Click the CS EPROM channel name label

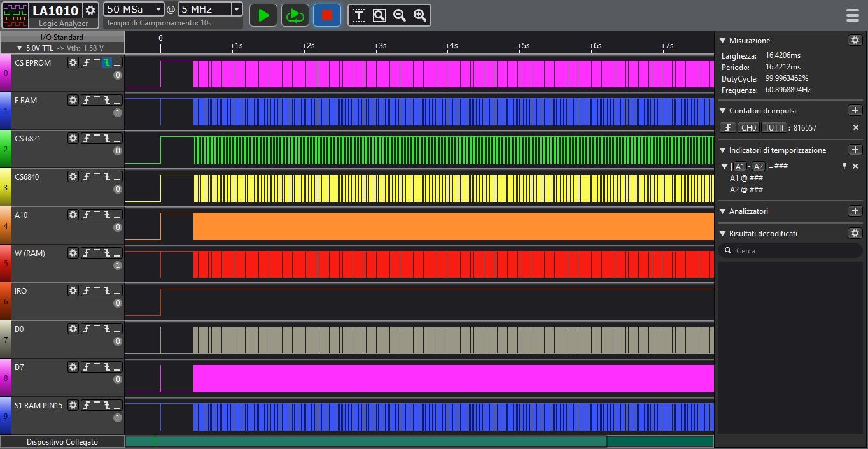pyautogui.click(x=33, y=63)
